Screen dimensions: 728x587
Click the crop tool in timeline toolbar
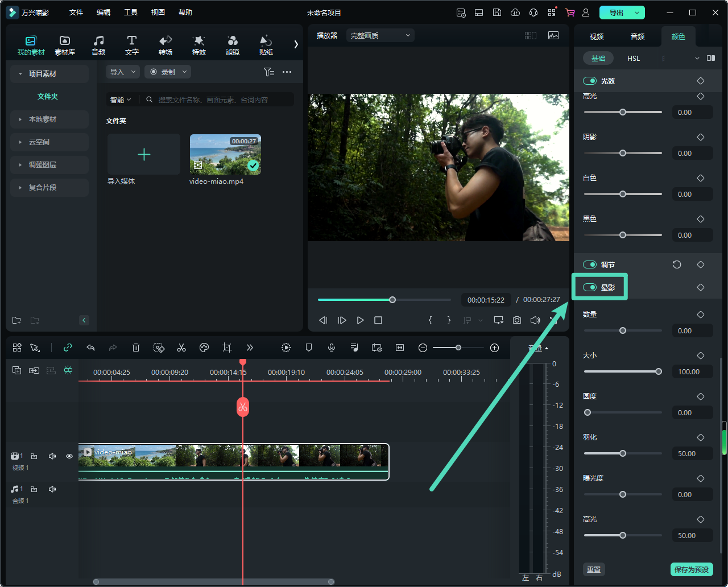coord(227,348)
